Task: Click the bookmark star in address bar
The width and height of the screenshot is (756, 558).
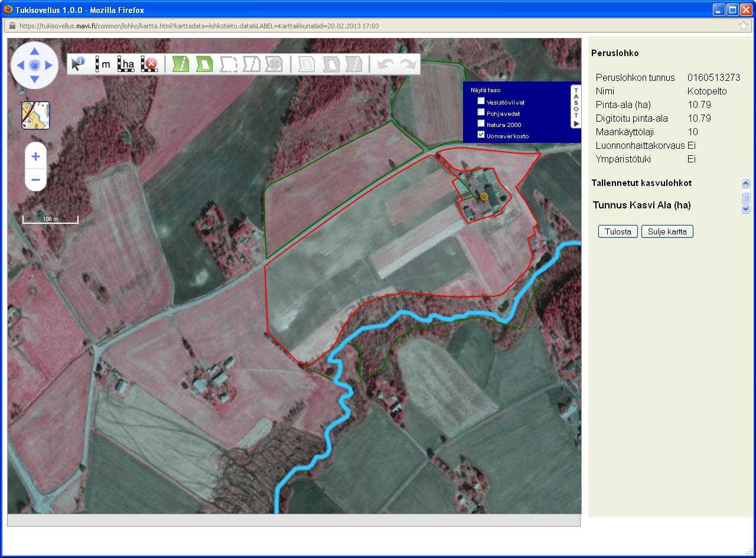Action: [x=744, y=25]
